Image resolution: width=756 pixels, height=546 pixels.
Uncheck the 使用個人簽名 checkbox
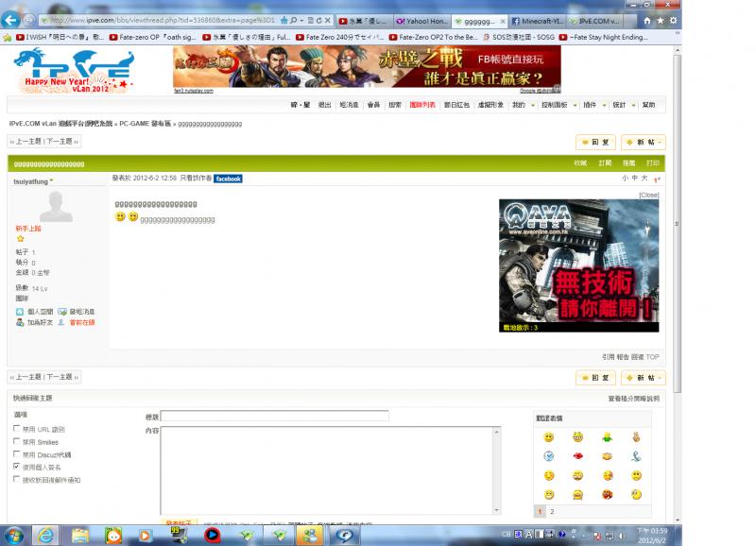click(x=16, y=467)
